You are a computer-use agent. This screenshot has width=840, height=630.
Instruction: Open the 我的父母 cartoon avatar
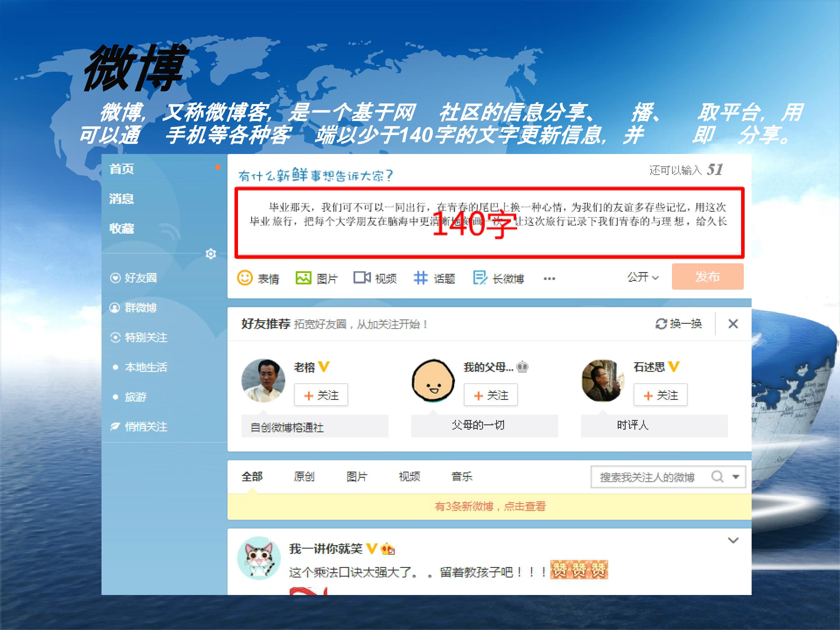433,381
